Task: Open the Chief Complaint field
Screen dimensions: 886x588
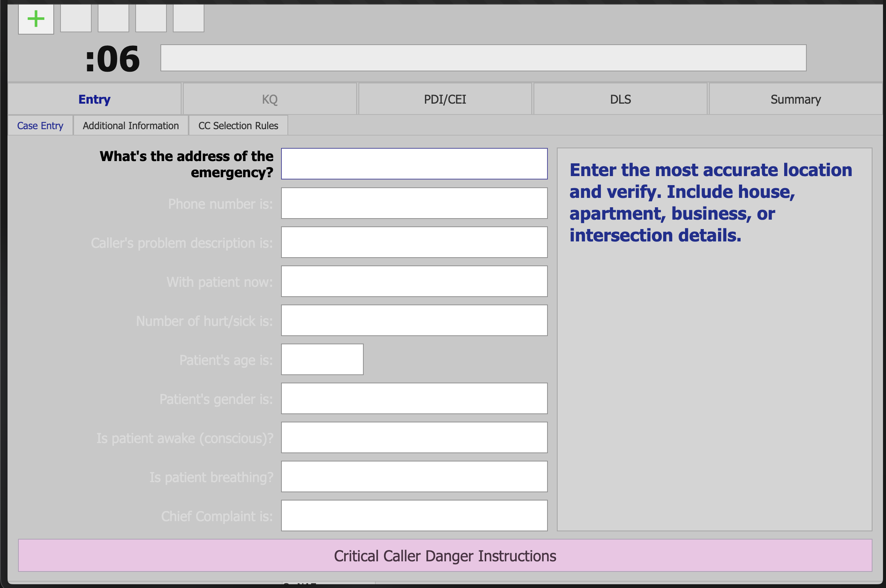Action: [x=414, y=516]
